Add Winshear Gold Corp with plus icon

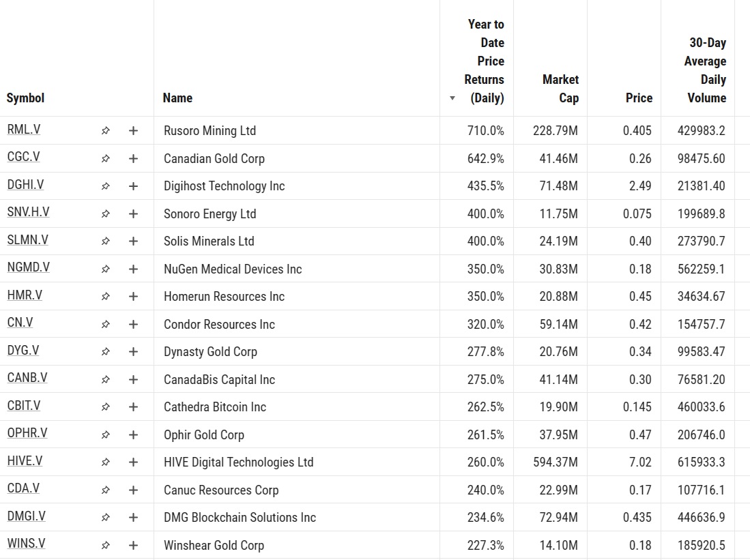tap(134, 545)
